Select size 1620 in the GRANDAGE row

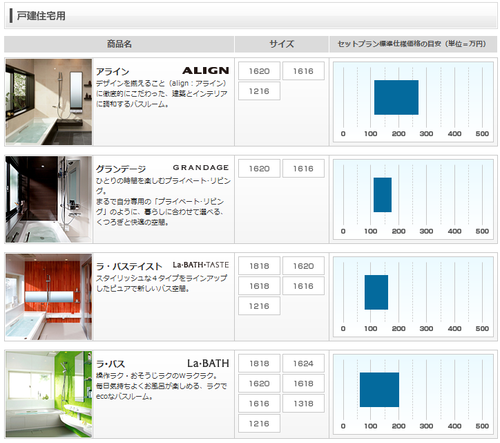pyautogui.click(x=259, y=169)
